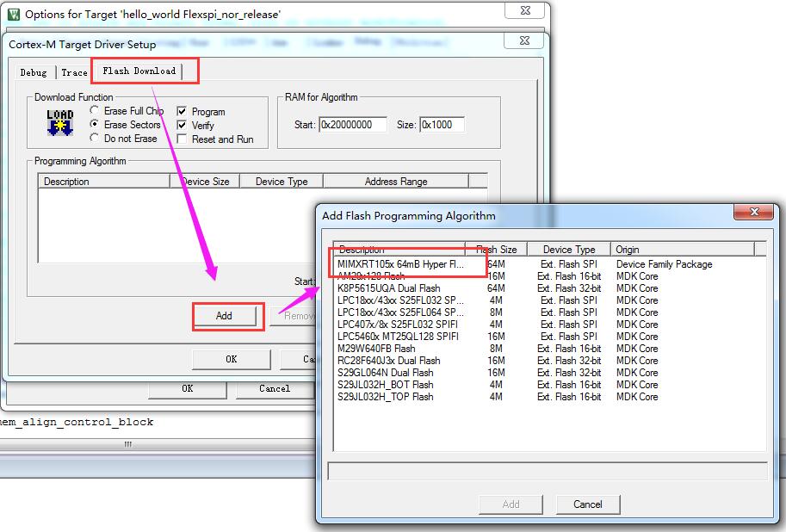Click the RAM Start address field

tap(352, 125)
